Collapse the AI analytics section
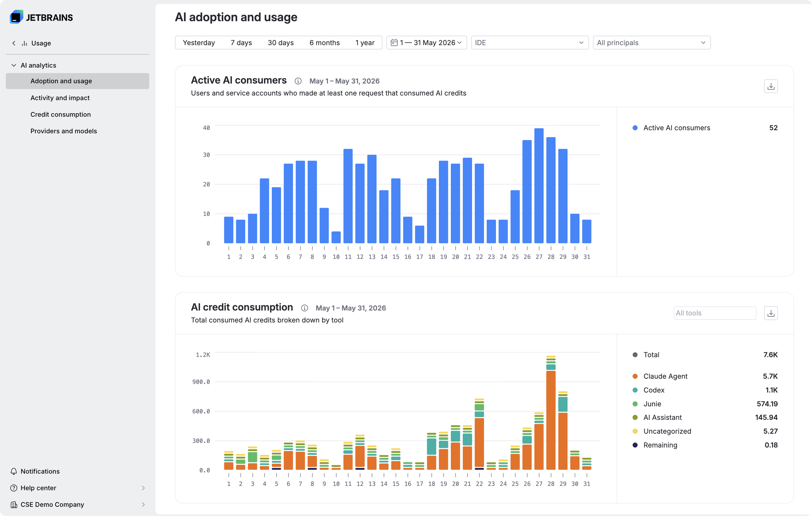This screenshot has width=812, height=516. click(14, 65)
